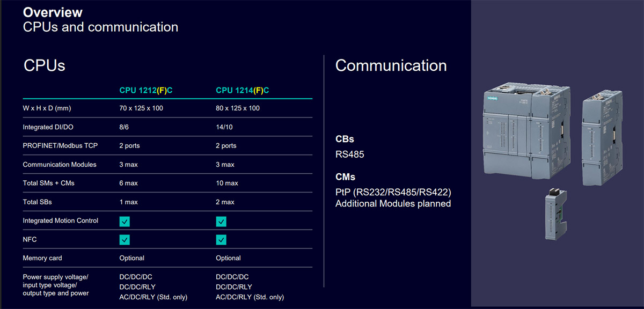Select the "CPU 1212(F)C" column header
Viewport: 644px width, 309px height.
point(146,91)
